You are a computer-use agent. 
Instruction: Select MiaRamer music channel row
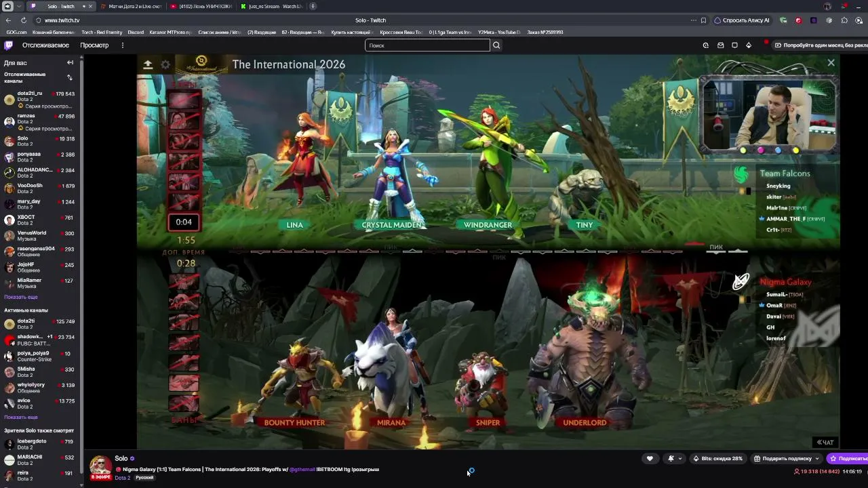(x=39, y=283)
